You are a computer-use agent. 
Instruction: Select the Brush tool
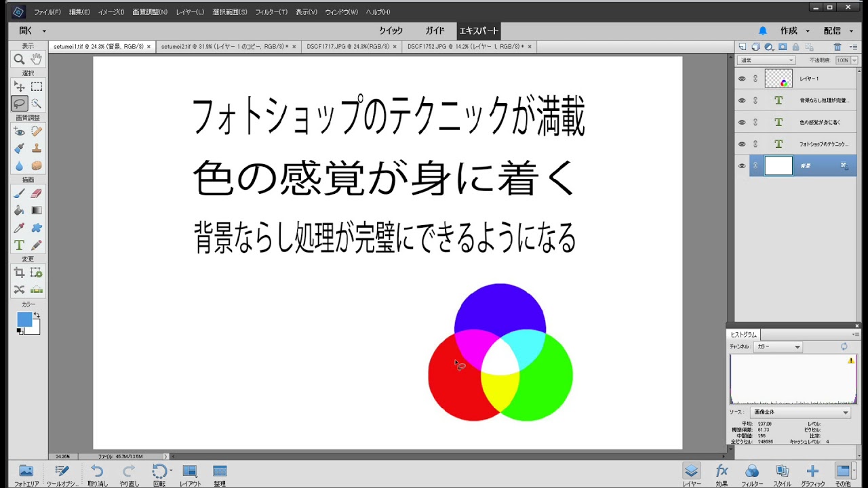coord(20,193)
